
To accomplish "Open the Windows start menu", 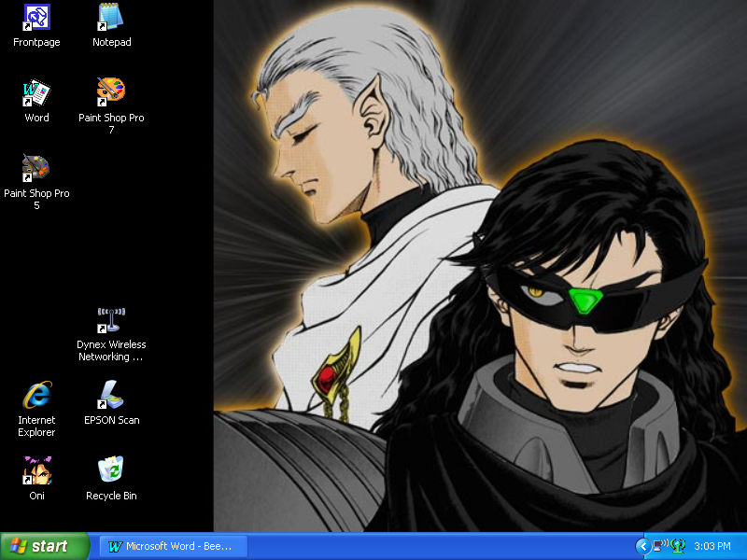I will 44,546.
